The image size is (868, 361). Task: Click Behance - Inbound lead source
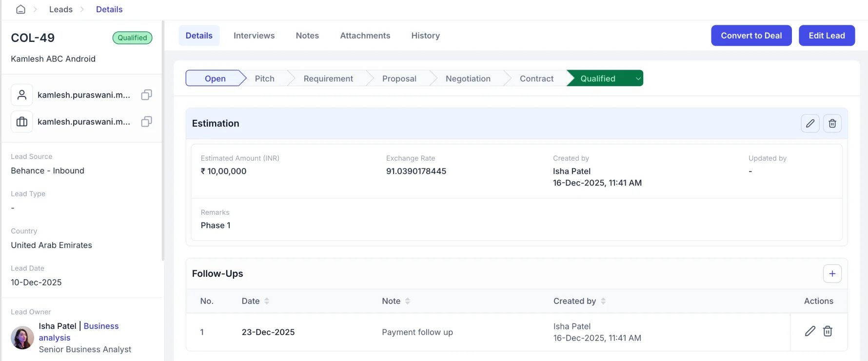click(47, 171)
